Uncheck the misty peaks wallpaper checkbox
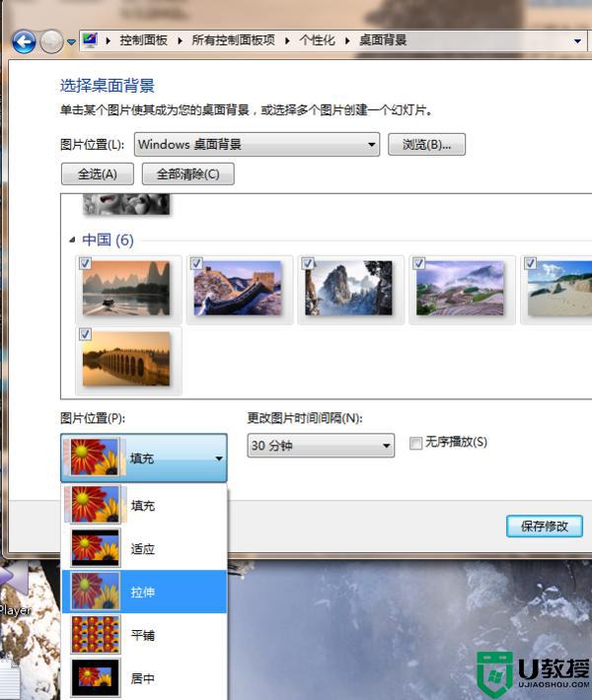The width and height of the screenshot is (592, 700). coord(308,263)
